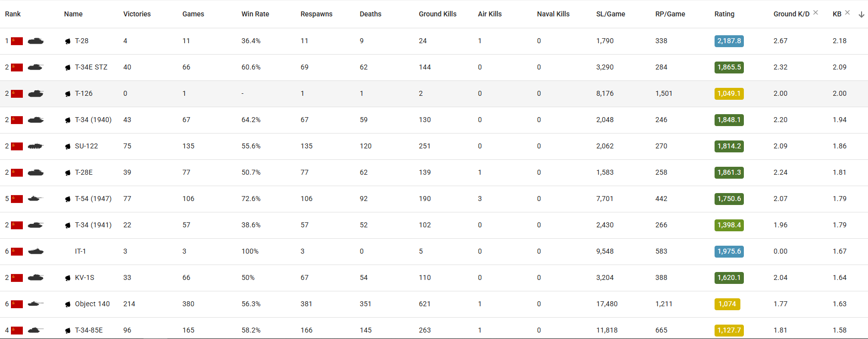Image resolution: width=868 pixels, height=339 pixels.
Task: Click the SL/Game column header
Action: click(610, 14)
